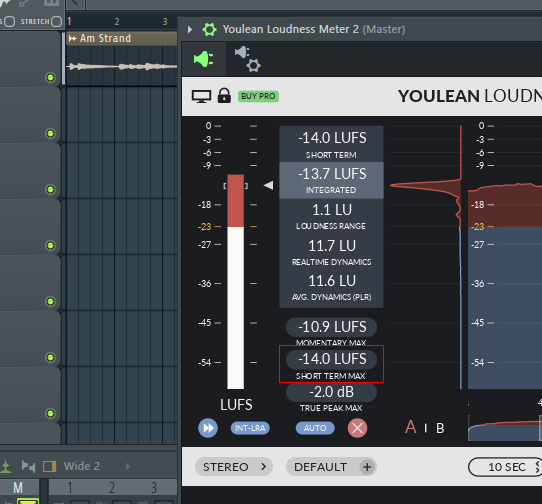Viewport: 542px width, 504px height.
Task: Click the mixer green meter icon
Action: [5, 466]
